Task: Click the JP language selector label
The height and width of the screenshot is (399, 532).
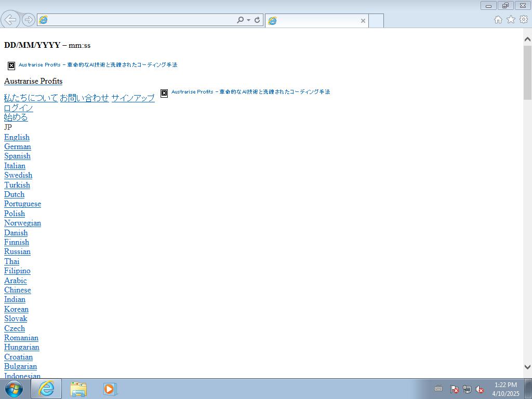Action: coord(8,127)
